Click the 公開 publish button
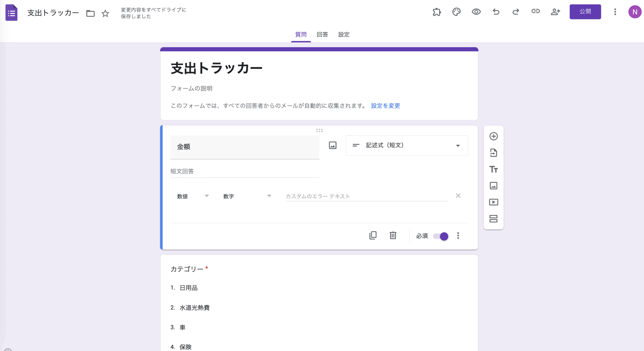644x351 pixels. (x=585, y=12)
